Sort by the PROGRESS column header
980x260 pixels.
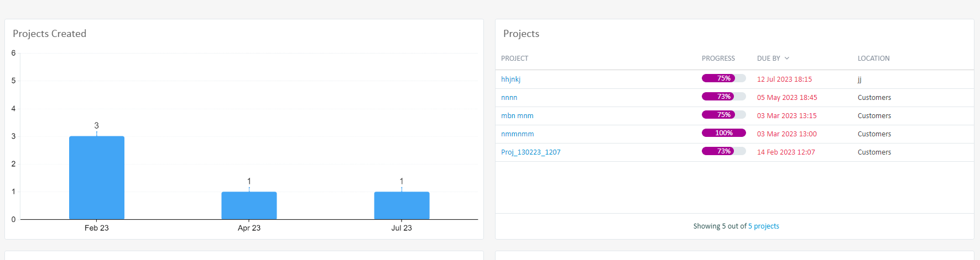click(718, 58)
